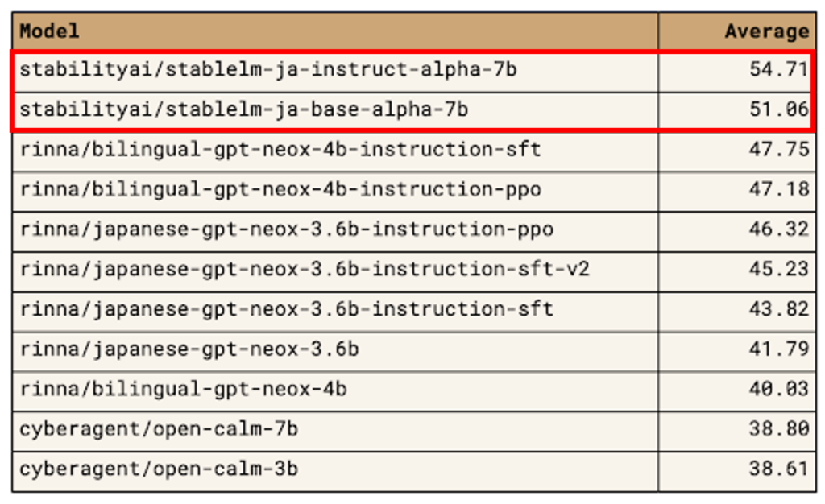Click cyberagent/open-calm-7b model name
The width and height of the screenshot is (825, 504).
point(159,429)
